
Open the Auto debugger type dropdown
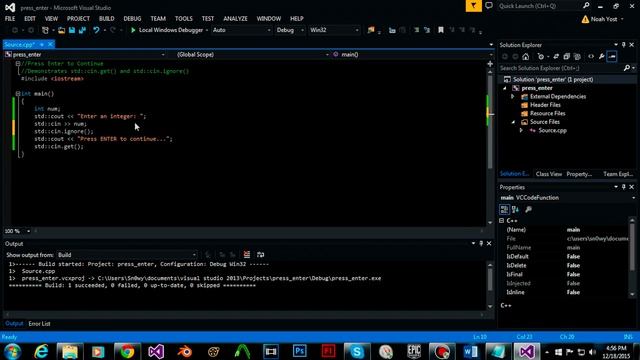[x=241, y=30]
